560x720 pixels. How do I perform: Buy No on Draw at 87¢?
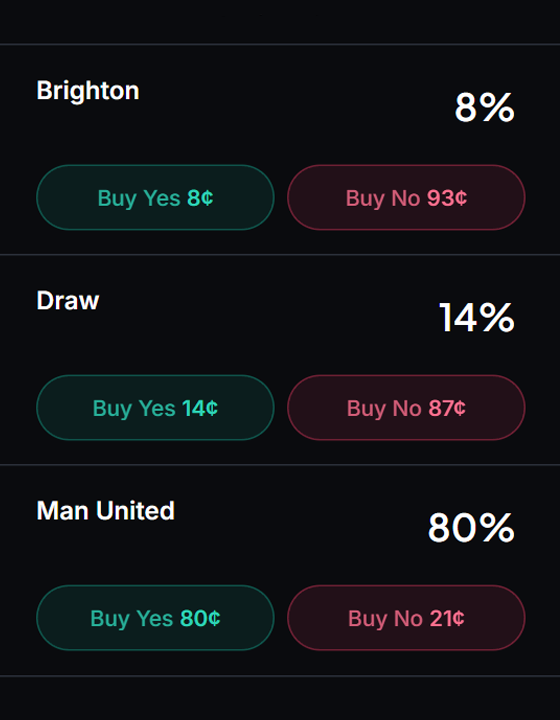click(x=406, y=408)
